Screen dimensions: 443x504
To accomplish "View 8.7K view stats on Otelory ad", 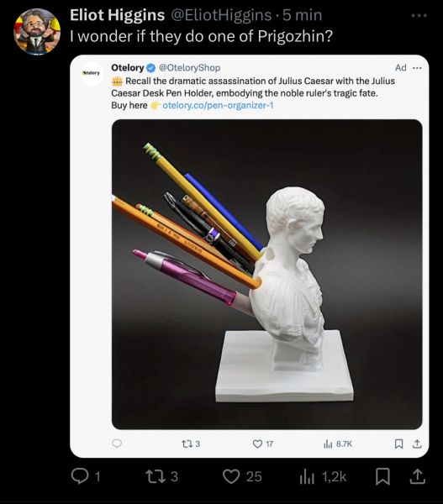I will 328,444.
